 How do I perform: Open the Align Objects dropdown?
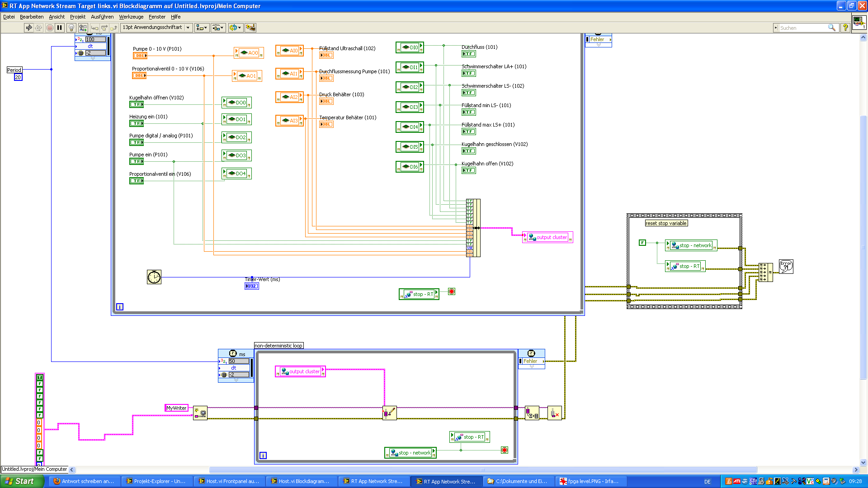tap(202, 28)
